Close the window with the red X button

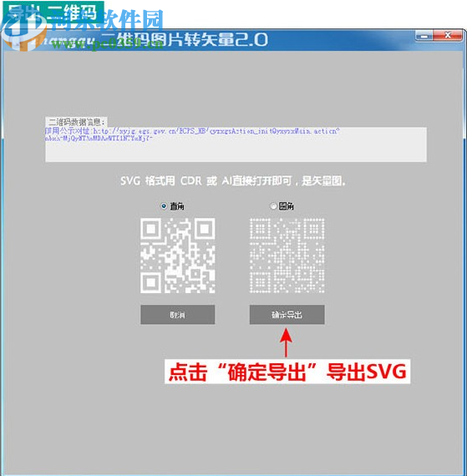449,36
